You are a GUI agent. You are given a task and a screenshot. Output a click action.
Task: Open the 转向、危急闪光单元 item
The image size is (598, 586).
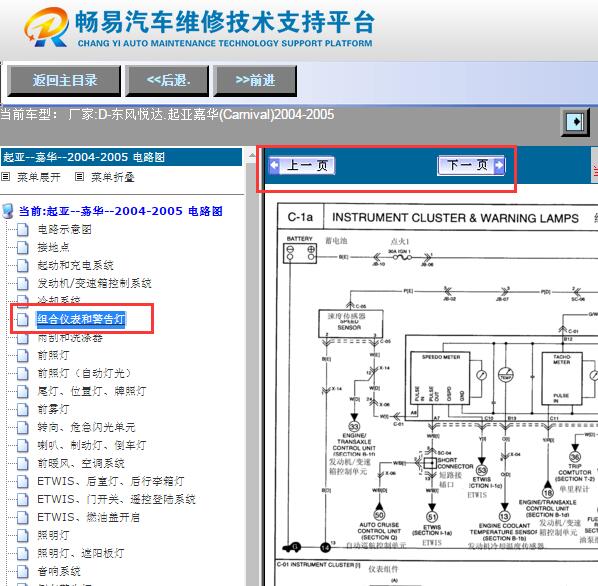pyautogui.click(x=86, y=427)
